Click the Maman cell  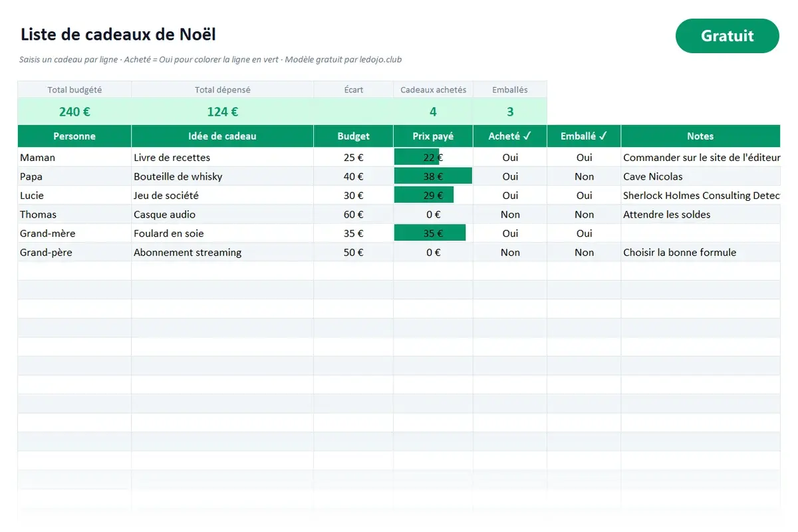point(74,158)
